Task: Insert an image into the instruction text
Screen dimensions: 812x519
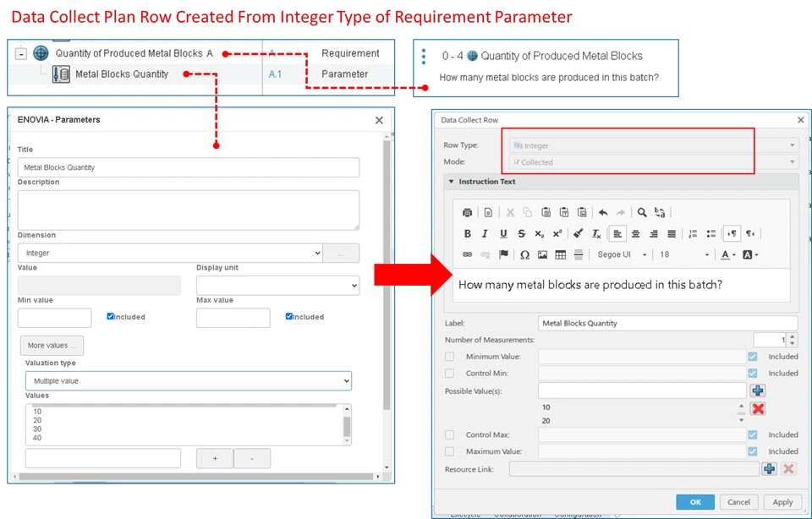Action: tap(542, 254)
